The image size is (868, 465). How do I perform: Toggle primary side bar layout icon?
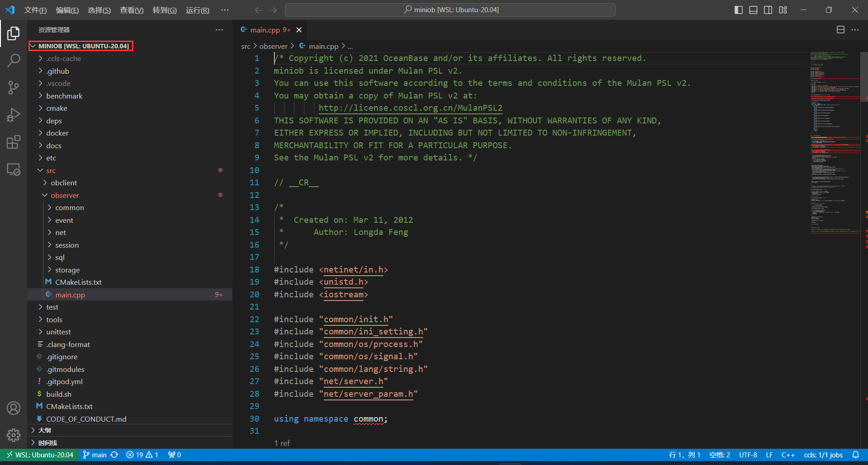coord(739,10)
